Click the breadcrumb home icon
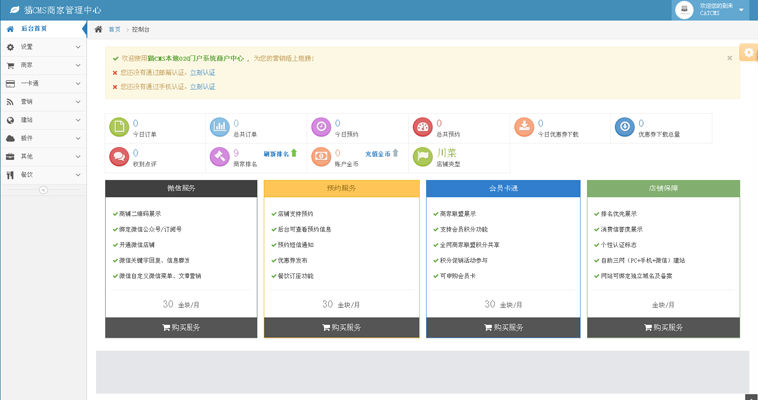This screenshot has width=758, height=400. click(99, 30)
